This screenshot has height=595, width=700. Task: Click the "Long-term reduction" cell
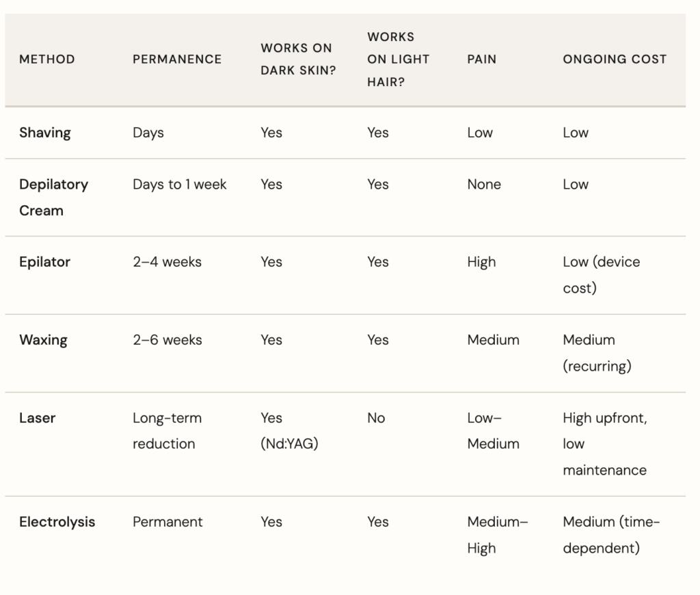pyautogui.click(x=167, y=431)
